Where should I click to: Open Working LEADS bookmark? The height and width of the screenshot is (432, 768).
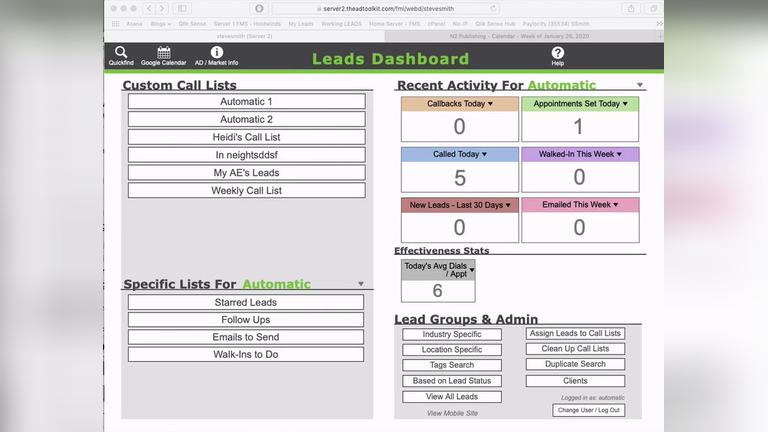(x=341, y=24)
